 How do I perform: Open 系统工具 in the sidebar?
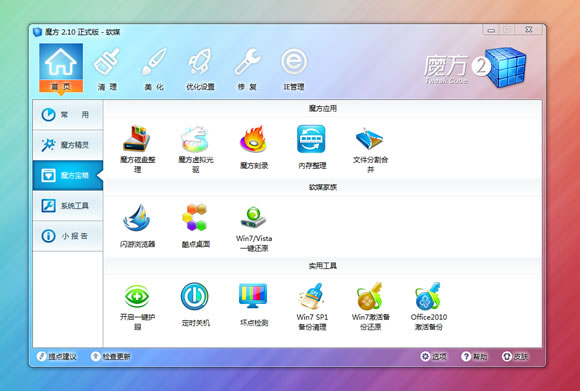(x=68, y=206)
